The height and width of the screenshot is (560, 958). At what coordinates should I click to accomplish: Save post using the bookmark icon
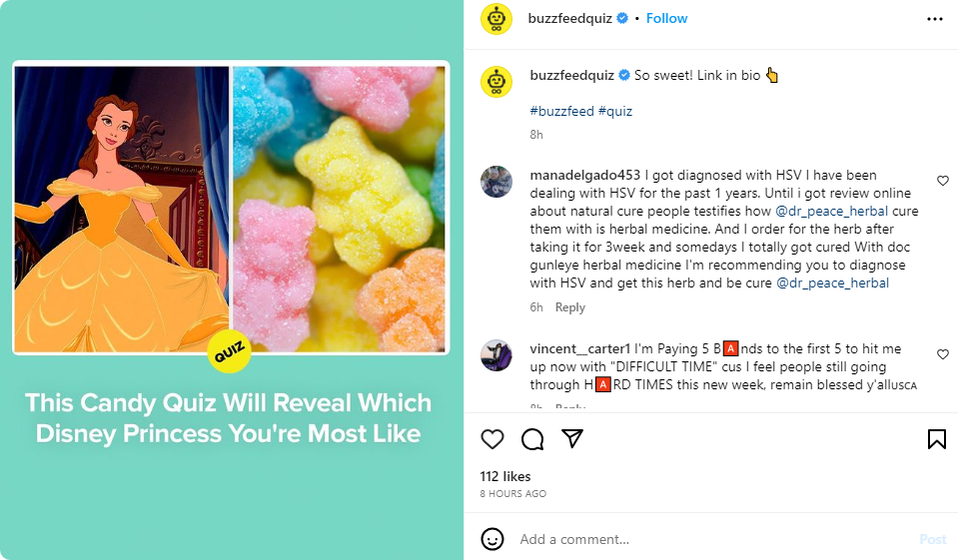[936, 439]
